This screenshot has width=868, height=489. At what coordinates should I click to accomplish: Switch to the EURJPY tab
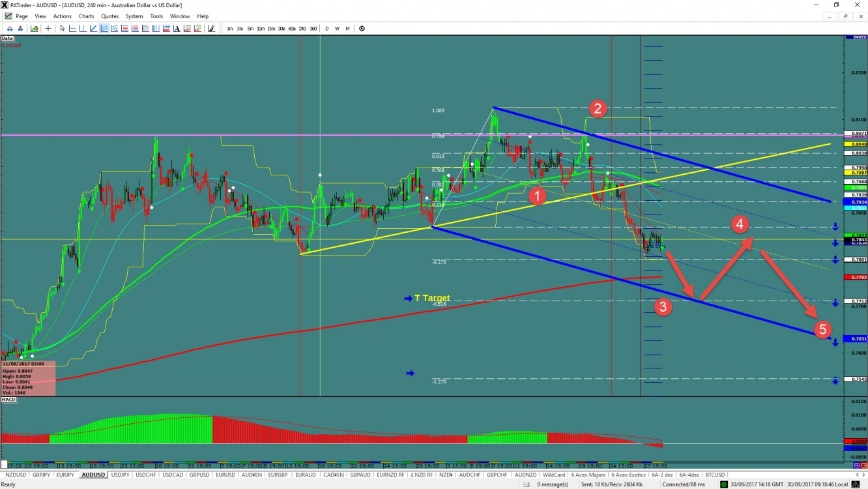click(66, 475)
